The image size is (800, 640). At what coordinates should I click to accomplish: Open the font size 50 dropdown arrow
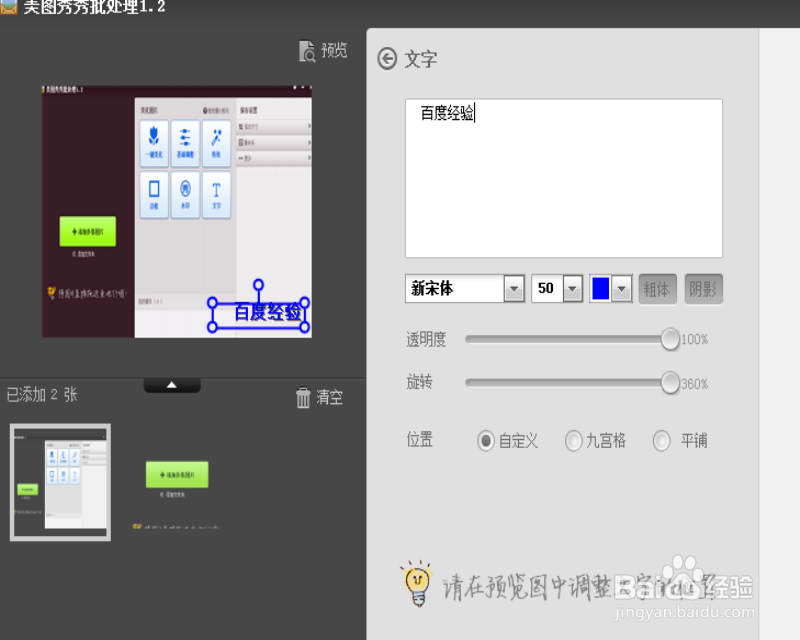[x=573, y=289]
